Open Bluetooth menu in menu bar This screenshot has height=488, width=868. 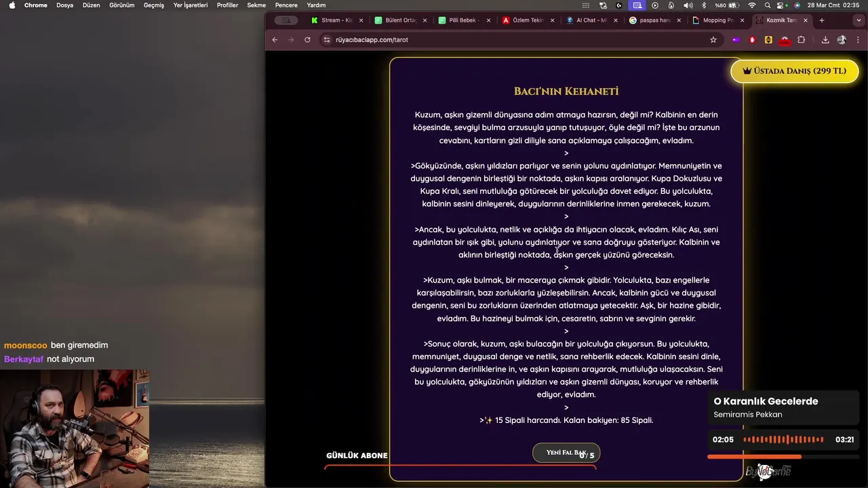tap(704, 5)
